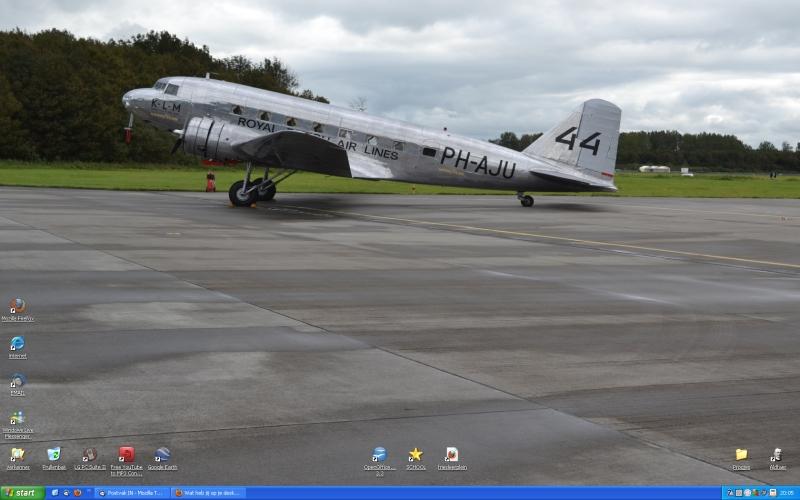Switch to Postvak IN Thunderbird taskbar window
This screenshot has width=800, height=500.
[x=132, y=493]
